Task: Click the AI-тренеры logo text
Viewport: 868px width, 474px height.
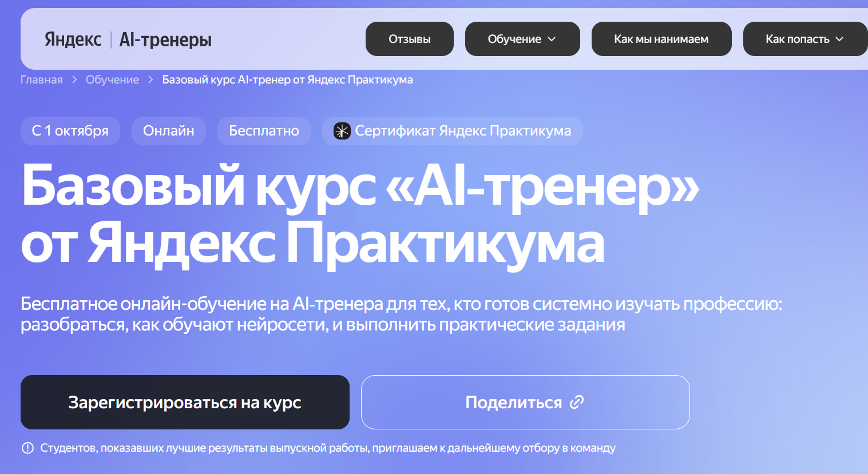Action: click(165, 39)
